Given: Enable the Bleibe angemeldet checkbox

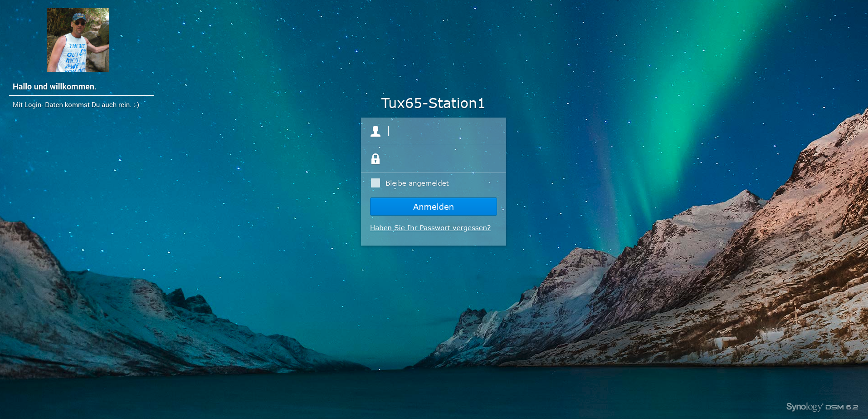Looking at the screenshot, I should click(x=375, y=183).
